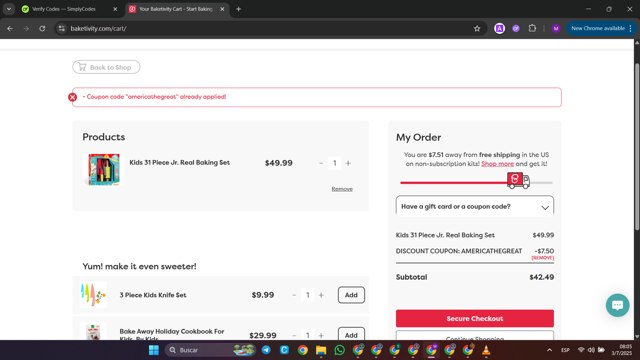Open WhatsApp from the taskbar

click(340, 350)
